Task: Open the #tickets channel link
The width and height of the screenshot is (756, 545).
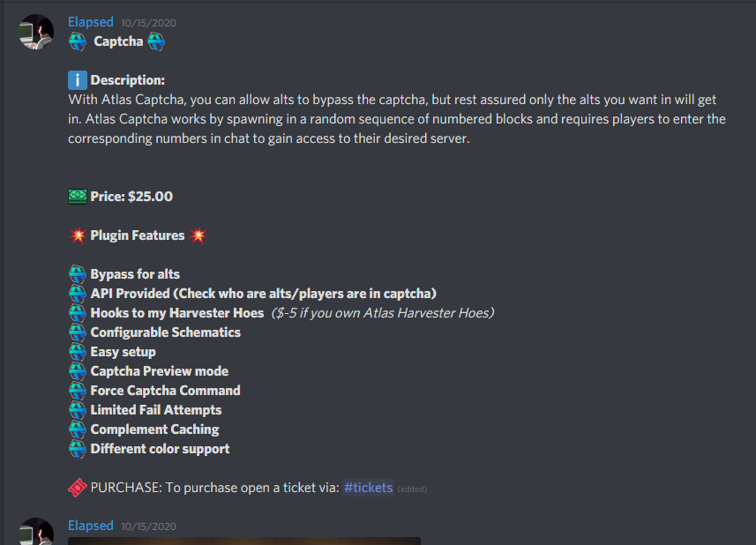Action: coord(368,487)
